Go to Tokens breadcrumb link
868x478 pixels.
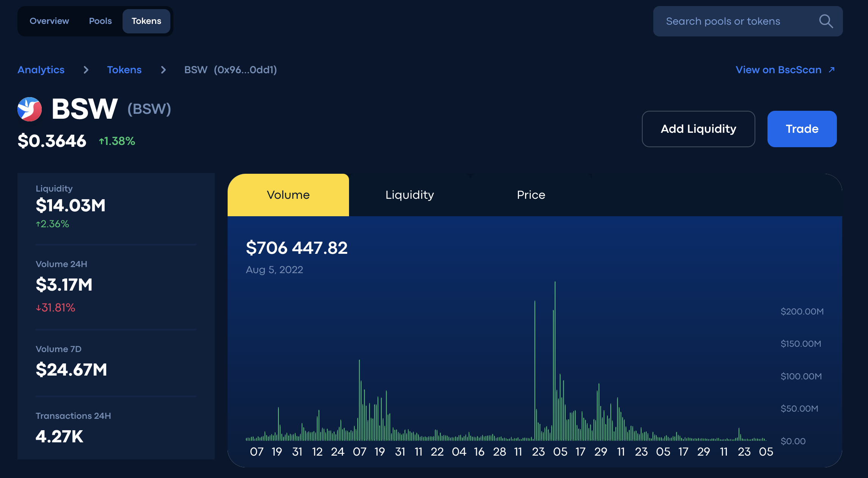click(x=124, y=70)
